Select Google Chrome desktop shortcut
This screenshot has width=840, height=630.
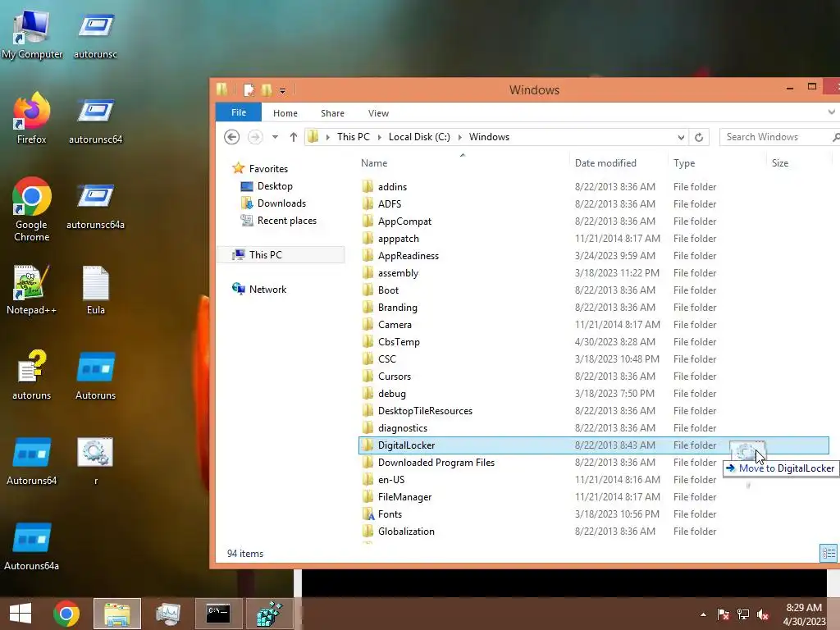point(32,209)
